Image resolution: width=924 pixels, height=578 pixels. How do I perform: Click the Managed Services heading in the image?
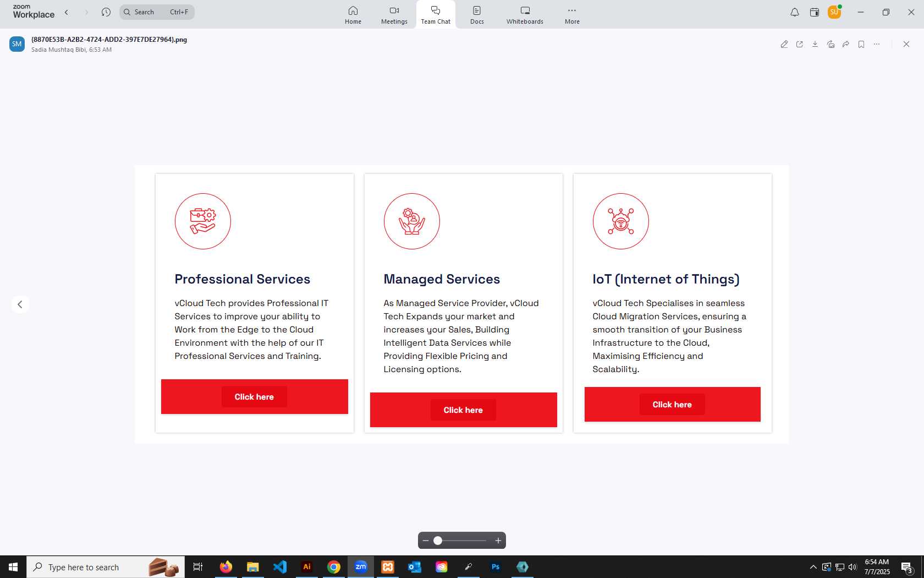click(x=442, y=279)
